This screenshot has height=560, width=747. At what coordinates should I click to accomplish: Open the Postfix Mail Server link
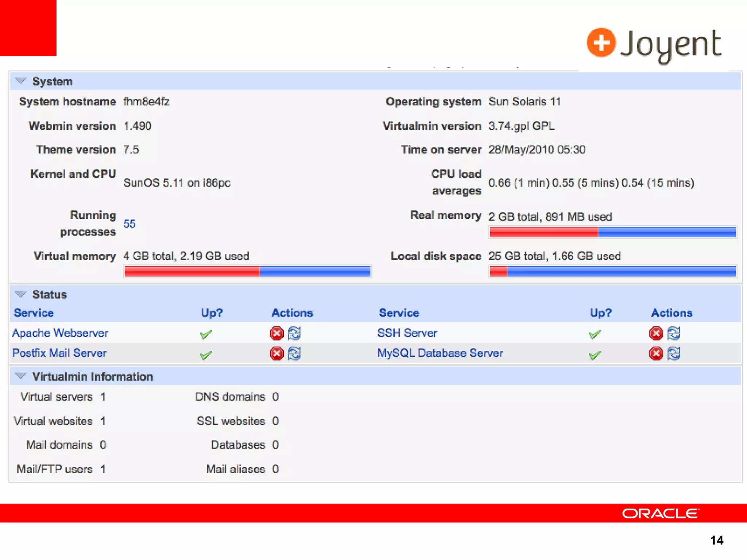(59, 353)
